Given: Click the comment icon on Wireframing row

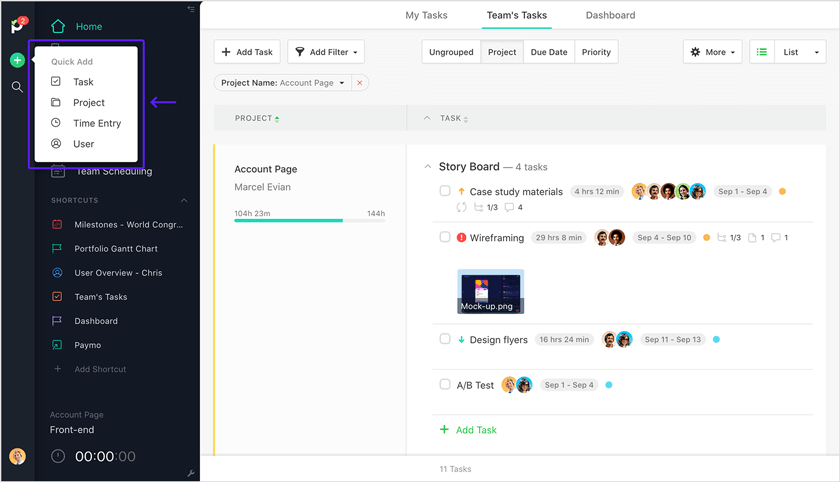Looking at the screenshot, I should pos(776,238).
